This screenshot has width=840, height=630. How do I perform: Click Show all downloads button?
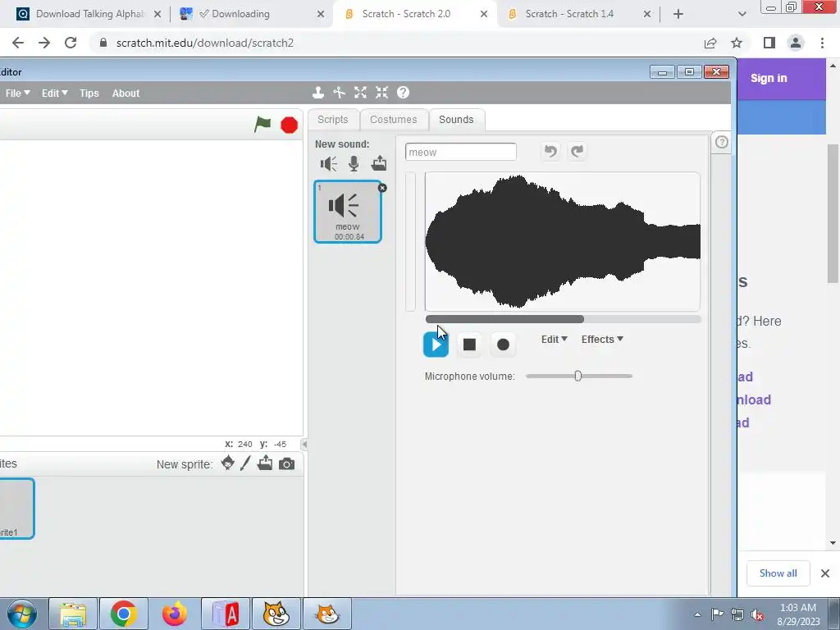778,573
